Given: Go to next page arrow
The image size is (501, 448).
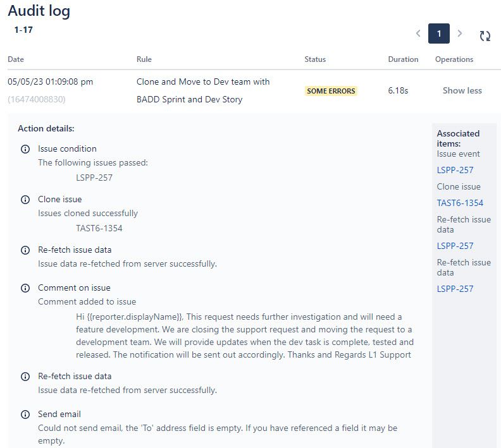Looking at the screenshot, I should click(460, 33).
